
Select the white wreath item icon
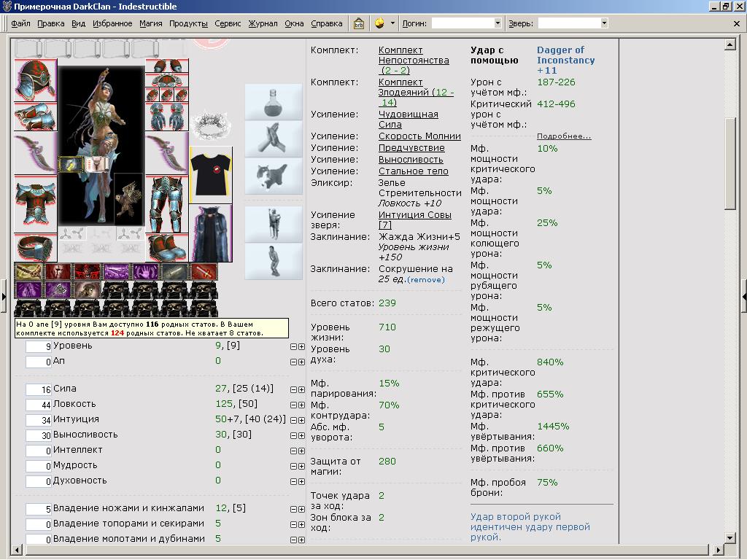[x=211, y=125]
